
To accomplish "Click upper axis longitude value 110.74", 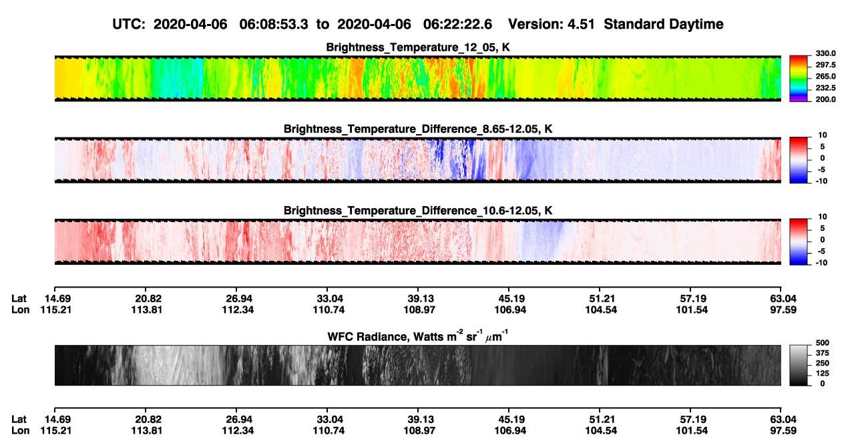I will [x=327, y=310].
